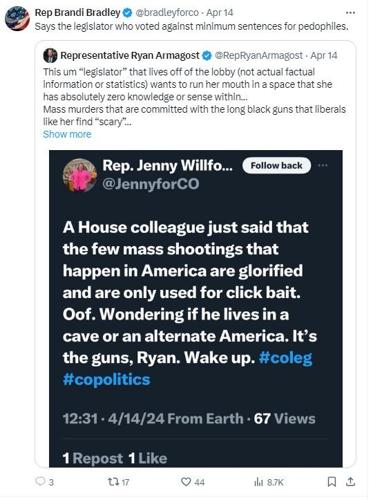Image resolution: width=382 pixels, height=500 pixels.
Task: Expand quoted tweet with Show more
Action: click(x=67, y=134)
